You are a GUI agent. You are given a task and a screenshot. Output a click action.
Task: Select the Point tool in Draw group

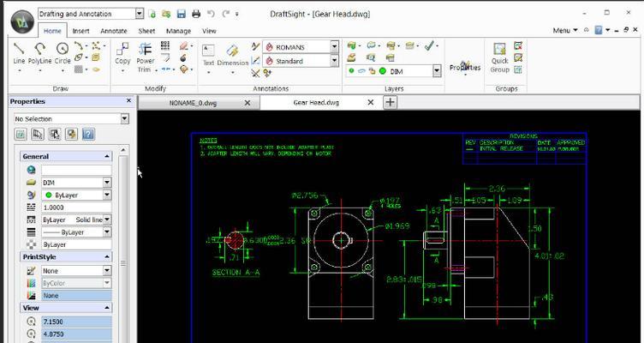click(96, 45)
